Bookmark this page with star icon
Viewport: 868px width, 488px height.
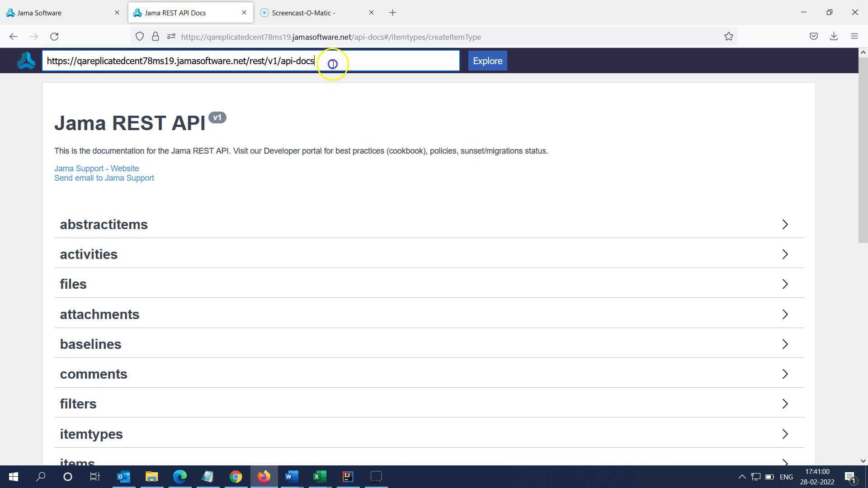click(728, 37)
